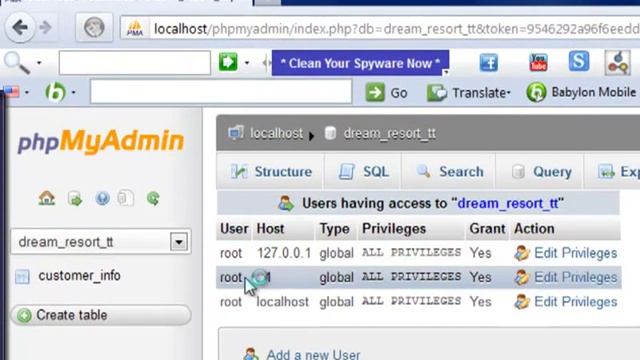The height and width of the screenshot is (360, 640).
Task: Click dream_resort_tt in the breadcrumb
Action: 389,133
